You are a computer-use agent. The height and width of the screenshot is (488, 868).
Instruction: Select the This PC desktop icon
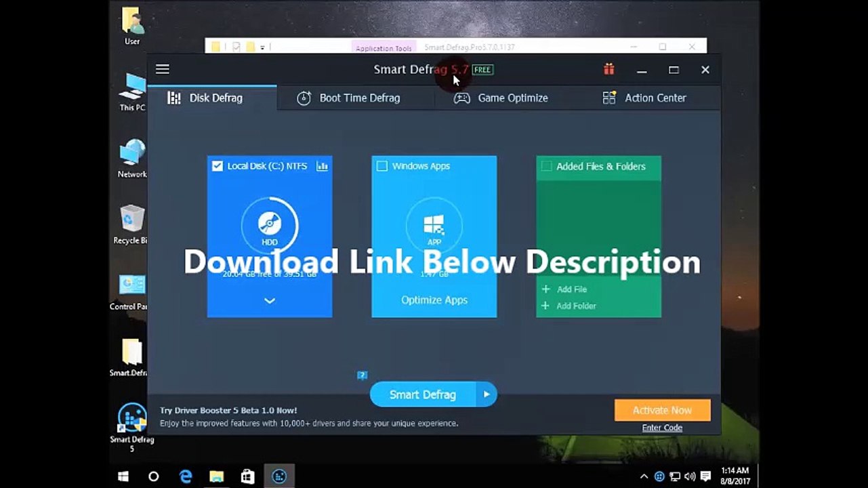[x=132, y=91]
